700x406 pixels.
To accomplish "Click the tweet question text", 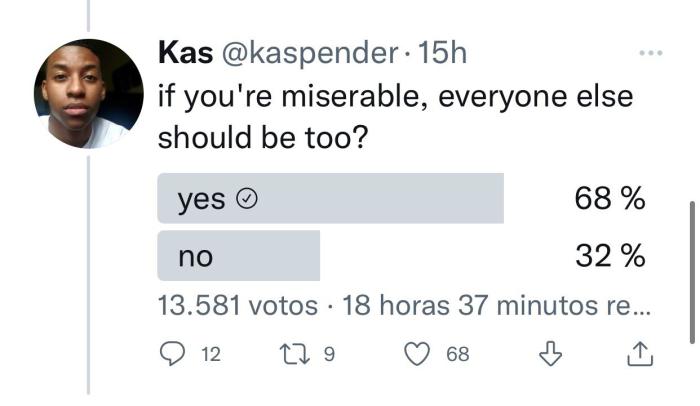I will pos(395,118).
